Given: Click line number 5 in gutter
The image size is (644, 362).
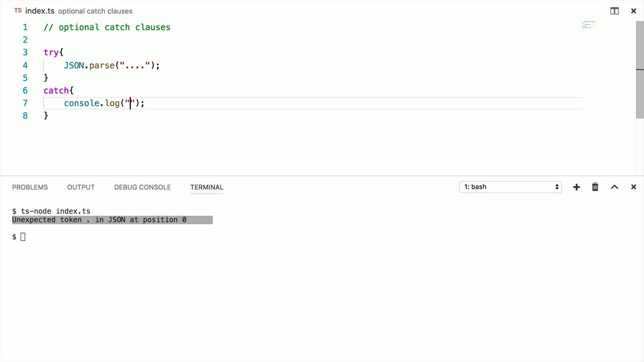Looking at the screenshot, I should pos(25,78).
